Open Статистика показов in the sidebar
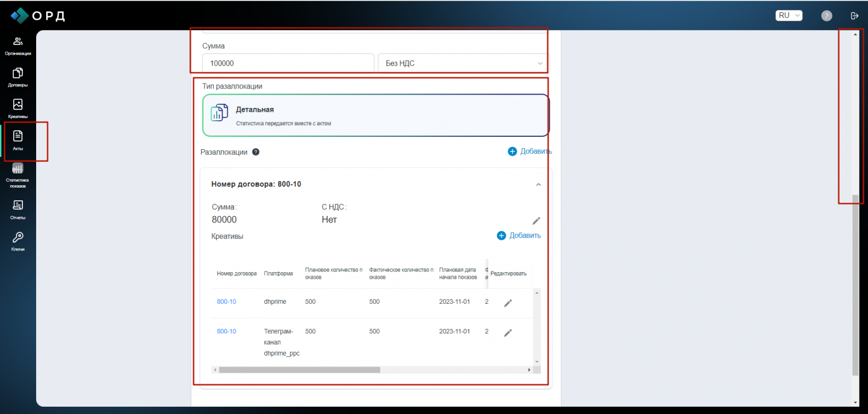The width and height of the screenshot is (868, 414). (x=18, y=175)
